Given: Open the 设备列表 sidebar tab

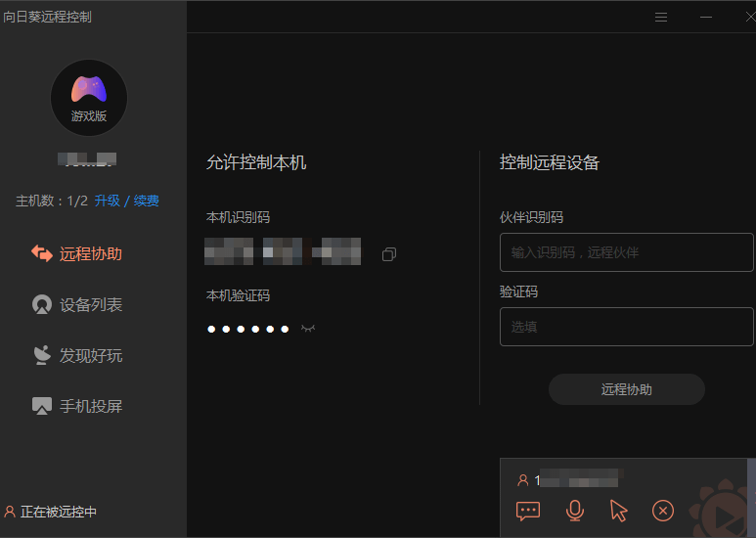Looking at the screenshot, I should coord(76,304).
